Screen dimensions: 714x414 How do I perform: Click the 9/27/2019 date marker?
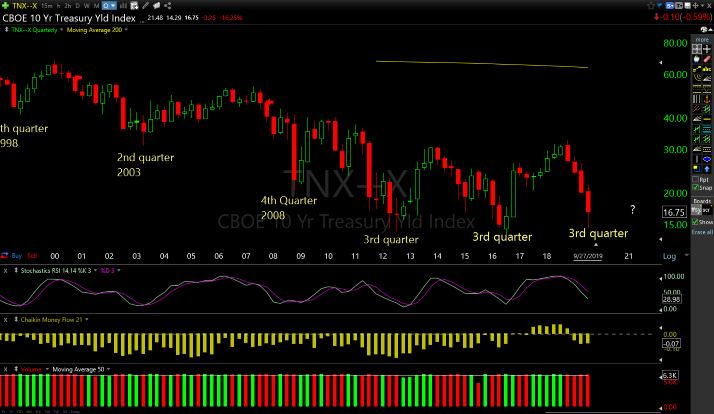click(x=587, y=256)
